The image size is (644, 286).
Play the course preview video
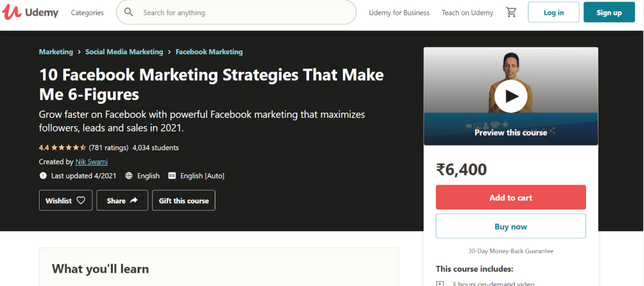point(510,96)
